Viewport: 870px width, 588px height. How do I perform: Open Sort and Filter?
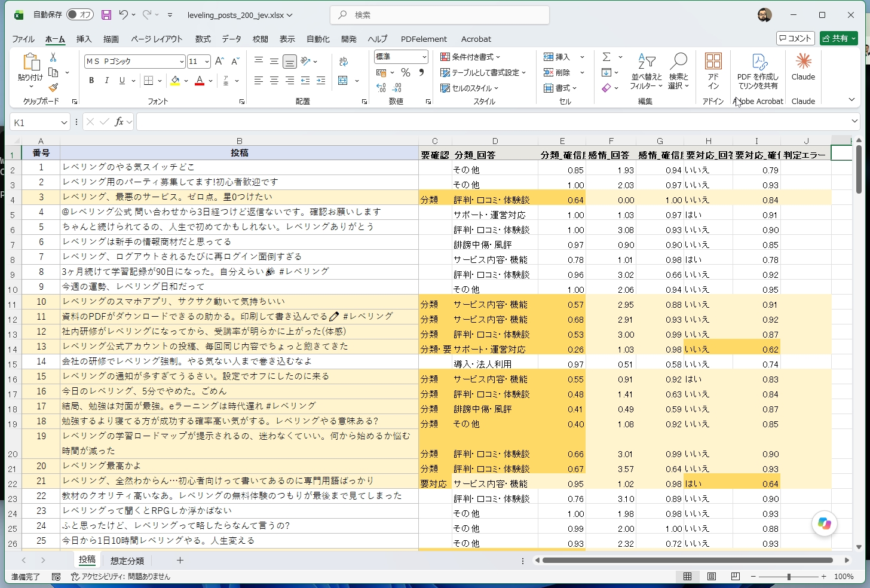(647, 71)
